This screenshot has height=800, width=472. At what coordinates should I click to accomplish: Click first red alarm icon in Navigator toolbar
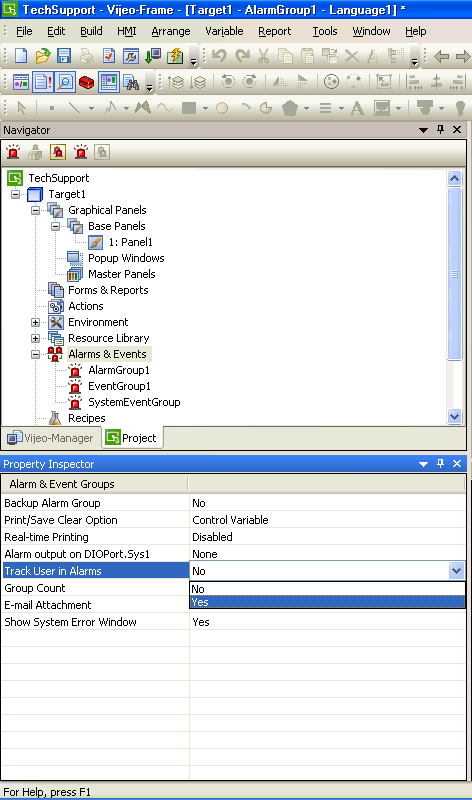pos(13,152)
